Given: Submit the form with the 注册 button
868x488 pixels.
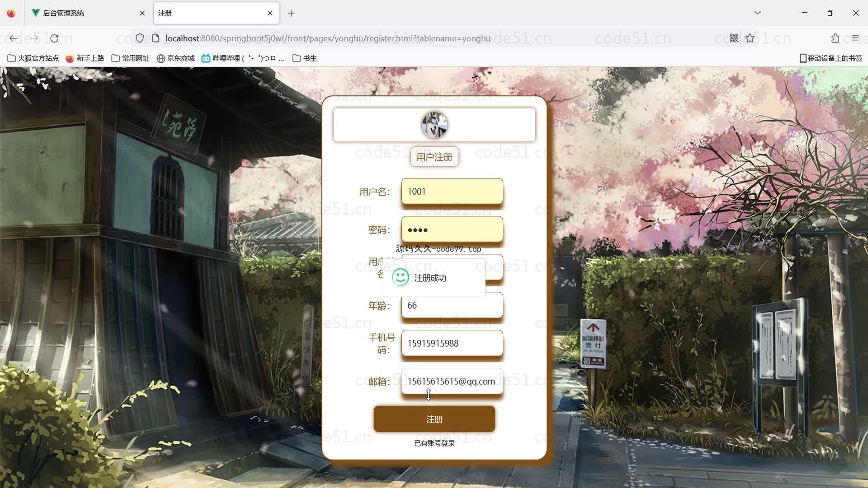Looking at the screenshot, I should coord(434,419).
